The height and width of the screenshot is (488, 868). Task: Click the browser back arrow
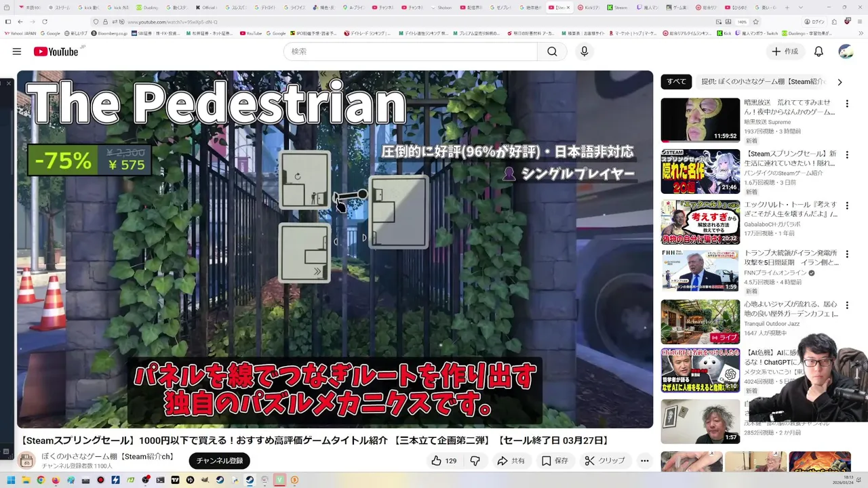[x=20, y=22]
